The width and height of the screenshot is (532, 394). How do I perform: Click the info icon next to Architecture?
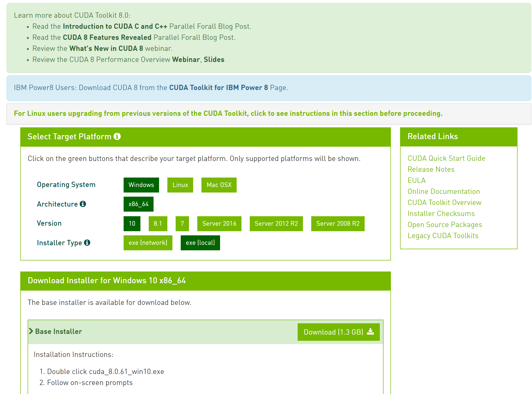tap(83, 204)
